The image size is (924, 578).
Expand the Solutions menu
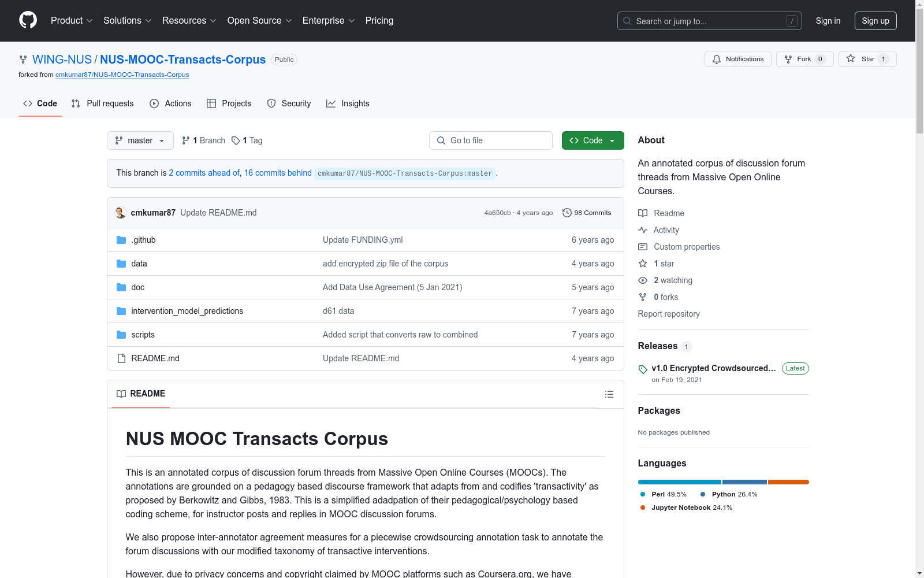pyautogui.click(x=128, y=21)
